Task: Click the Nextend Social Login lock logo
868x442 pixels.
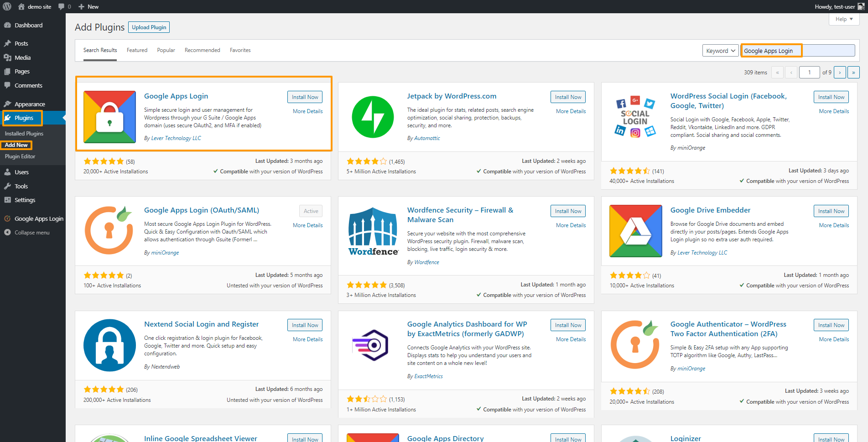Action: [x=109, y=345]
